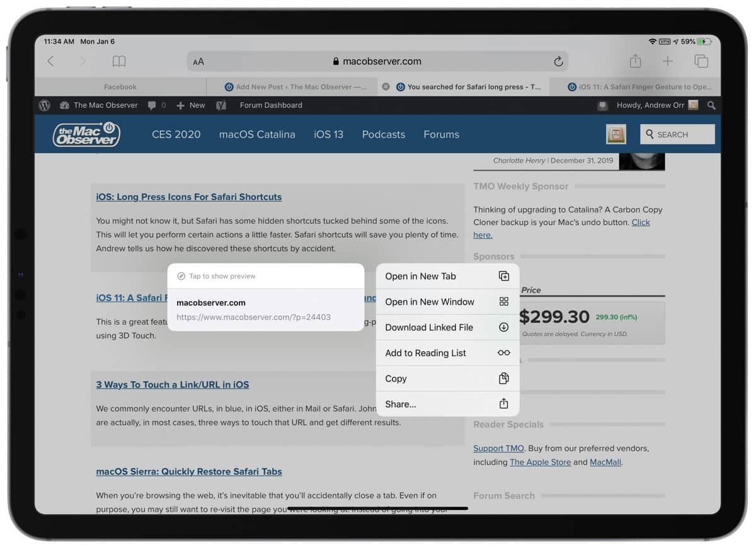This screenshot has width=756, height=549.
Task: Choose Open in New Tab
Action: pyautogui.click(x=448, y=276)
